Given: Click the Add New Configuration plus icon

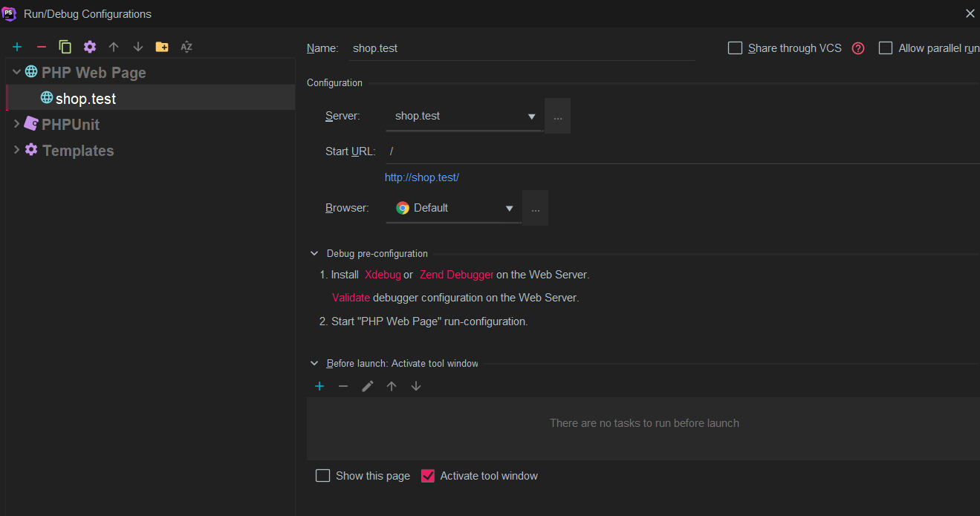Looking at the screenshot, I should (17, 47).
